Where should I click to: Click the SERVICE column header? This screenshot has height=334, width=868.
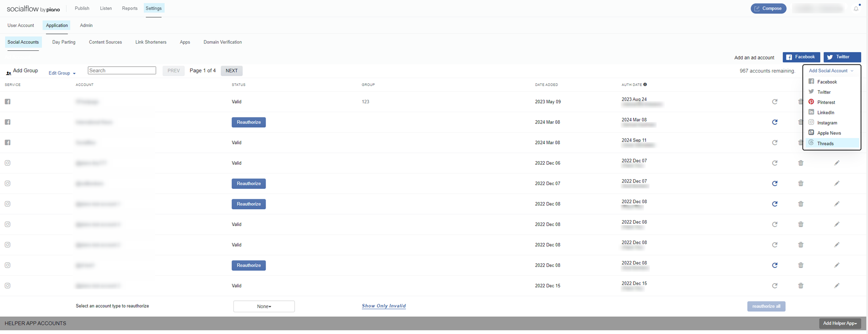click(x=13, y=85)
